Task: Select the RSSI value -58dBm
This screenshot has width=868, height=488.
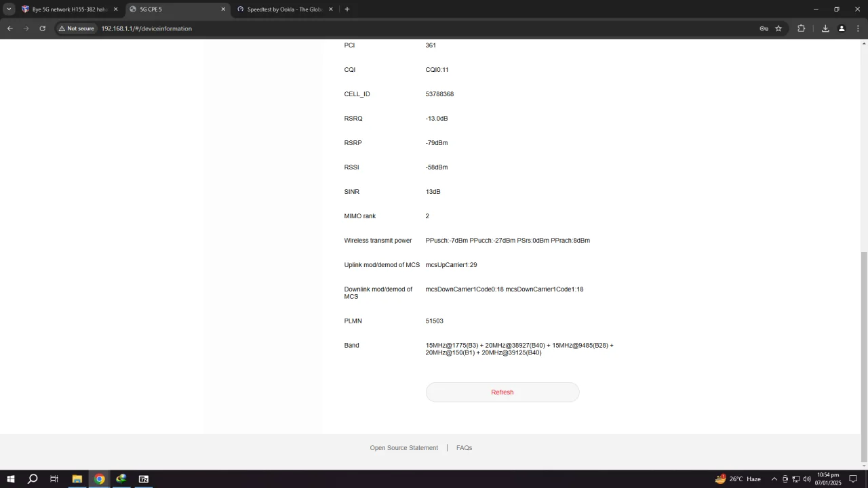Action: pyautogui.click(x=437, y=167)
